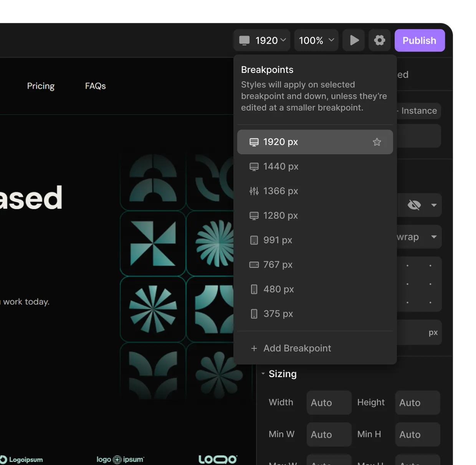The height and width of the screenshot is (465, 476).
Task: Open site settings gear icon
Action: (380, 40)
